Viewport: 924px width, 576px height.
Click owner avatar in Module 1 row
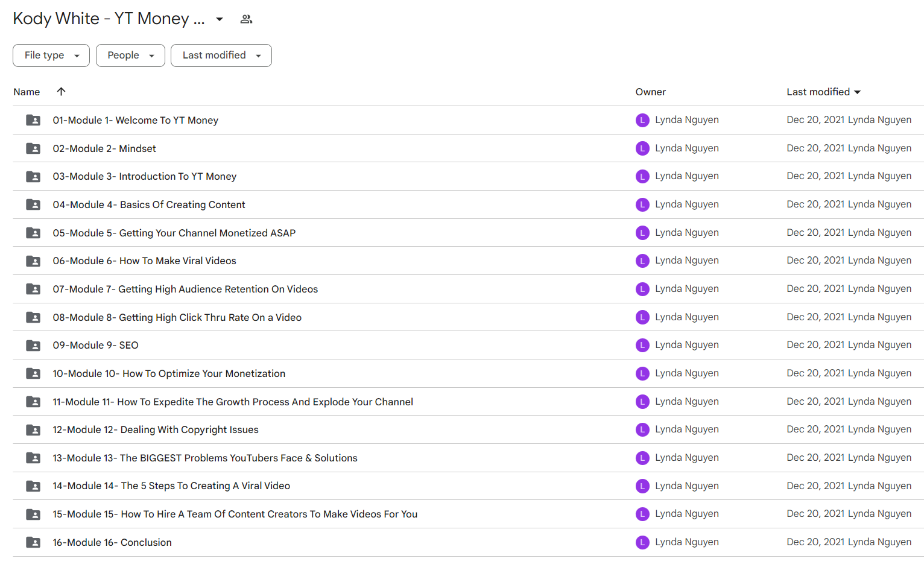coord(642,120)
